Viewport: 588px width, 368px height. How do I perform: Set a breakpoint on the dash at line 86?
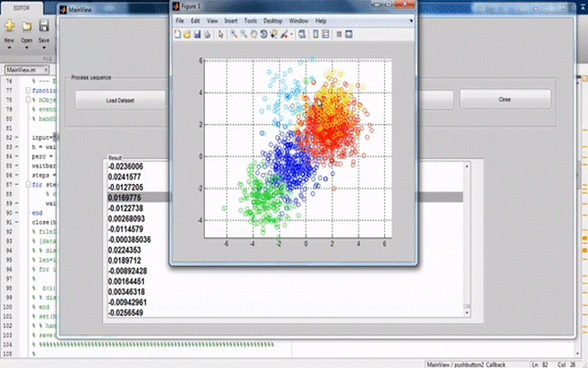coord(16,175)
